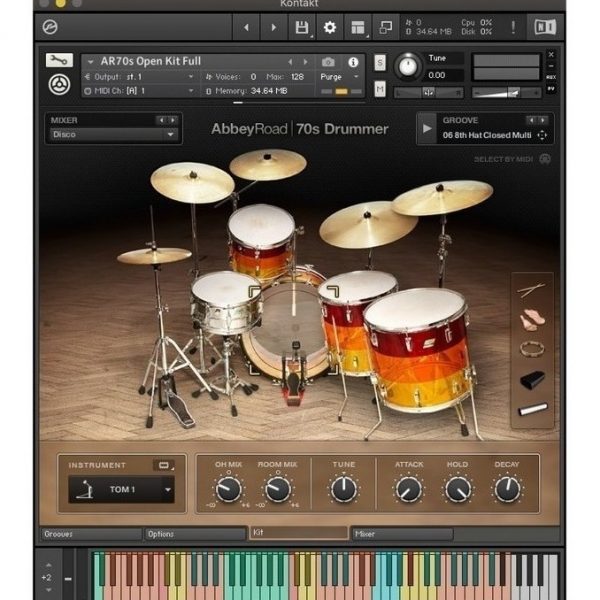The image size is (600, 600).
Task: Click the Max voices value 128
Action: [x=297, y=77]
